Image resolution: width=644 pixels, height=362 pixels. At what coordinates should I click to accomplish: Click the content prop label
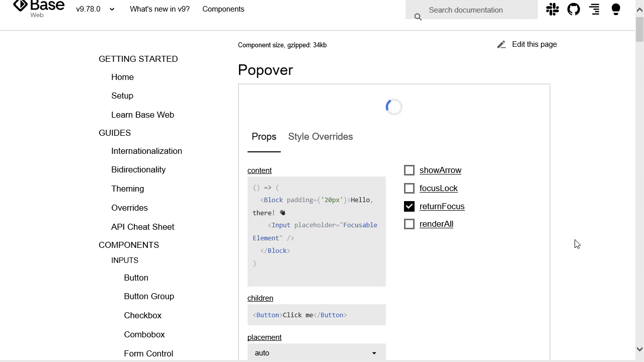pyautogui.click(x=260, y=170)
